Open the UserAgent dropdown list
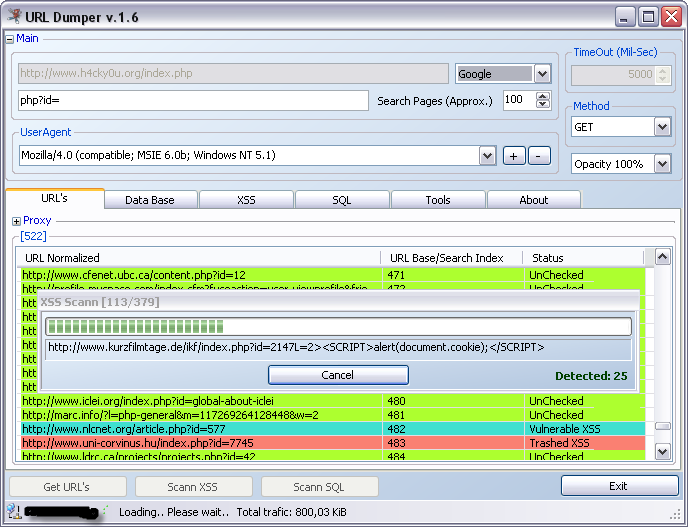This screenshot has width=688, height=527. click(x=487, y=155)
